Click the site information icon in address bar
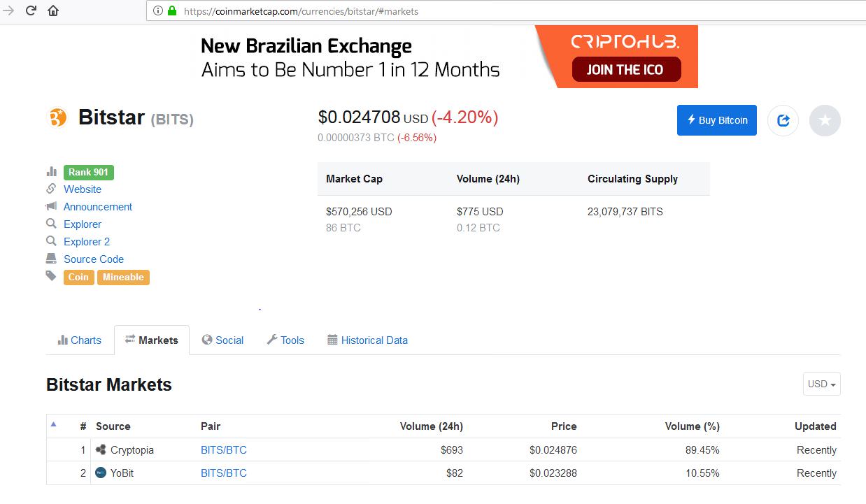 [157, 10]
